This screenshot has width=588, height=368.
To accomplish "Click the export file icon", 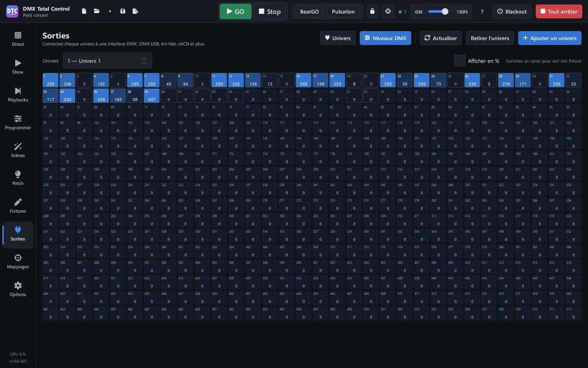I will click(136, 11).
